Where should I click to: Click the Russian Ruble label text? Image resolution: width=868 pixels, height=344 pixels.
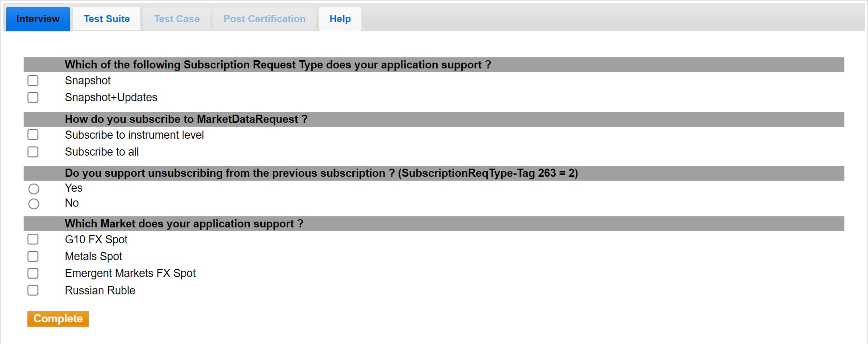[x=100, y=291]
